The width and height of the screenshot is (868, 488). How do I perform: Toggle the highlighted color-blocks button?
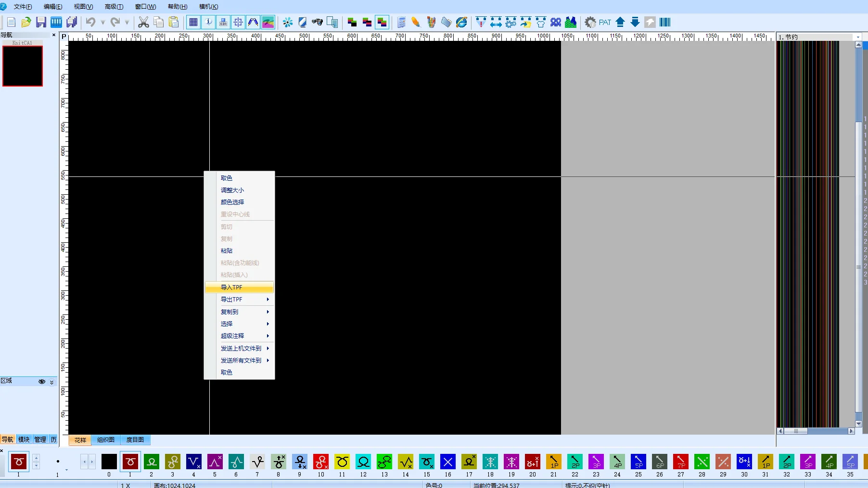[x=382, y=22]
